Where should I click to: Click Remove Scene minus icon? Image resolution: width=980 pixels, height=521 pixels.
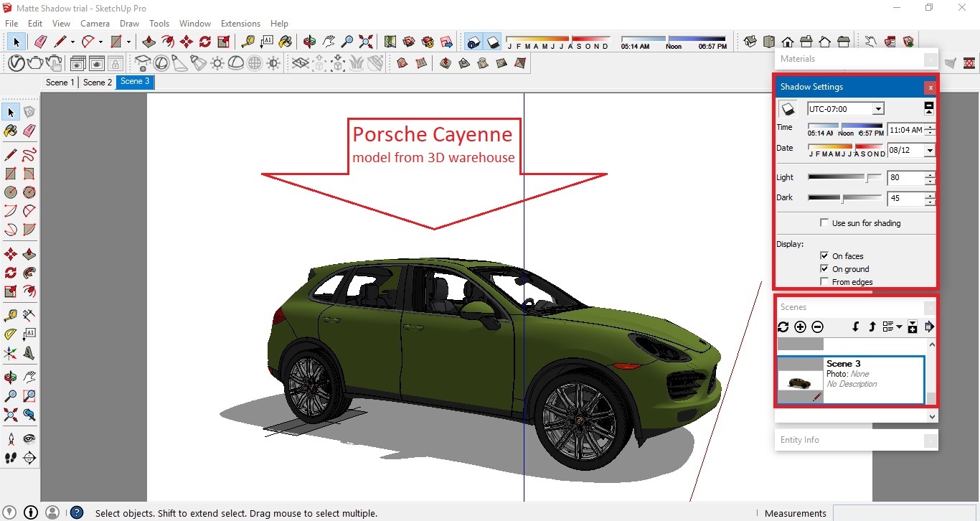(x=818, y=327)
